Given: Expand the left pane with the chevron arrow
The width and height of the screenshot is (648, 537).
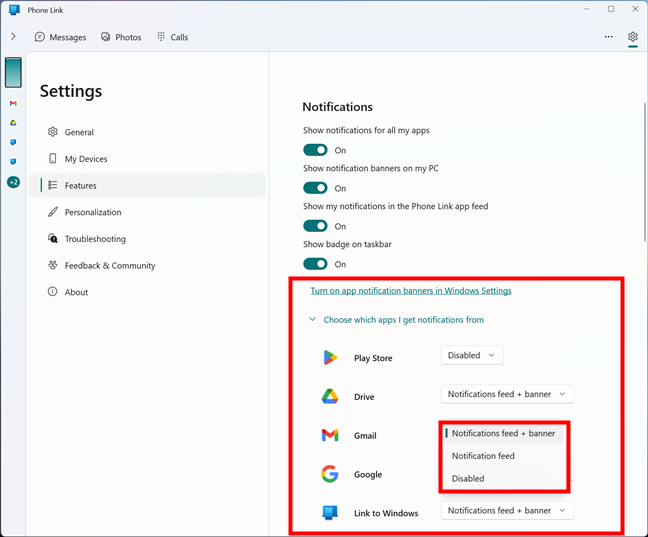Looking at the screenshot, I should pyautogui.click(x=13, y=37).
